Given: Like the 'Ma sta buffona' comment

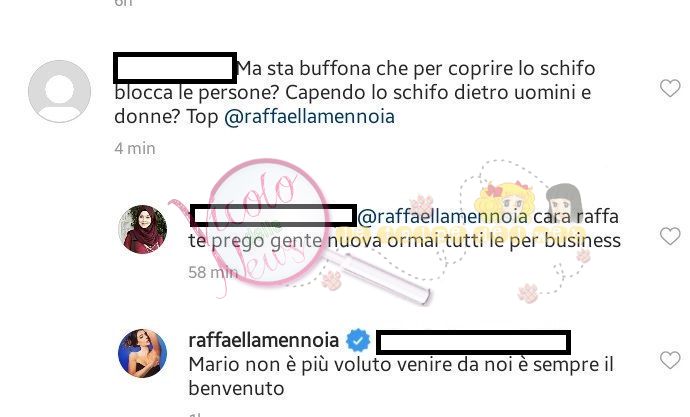Looking at the screenshot, I should coord(670,88).
